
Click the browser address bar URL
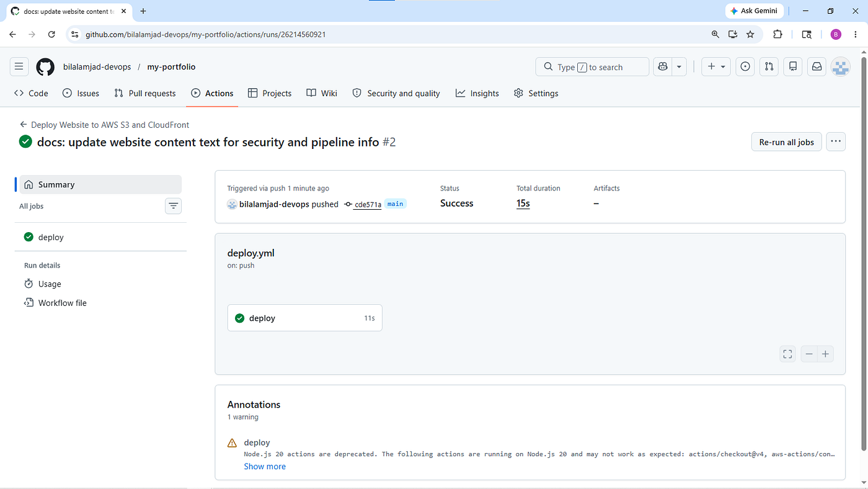click(x=205, y=35)
